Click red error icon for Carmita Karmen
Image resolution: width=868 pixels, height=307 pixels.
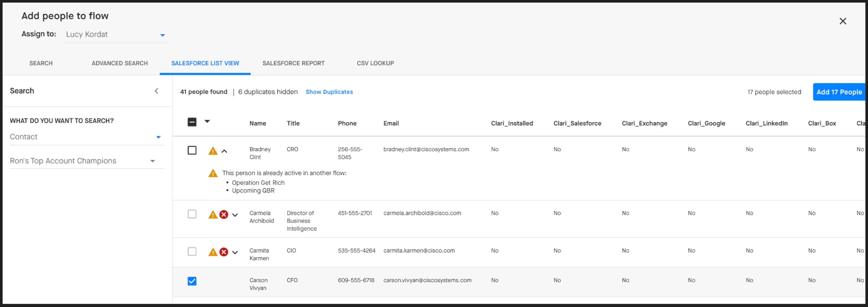pyautogui.click(x=224, y=252)
